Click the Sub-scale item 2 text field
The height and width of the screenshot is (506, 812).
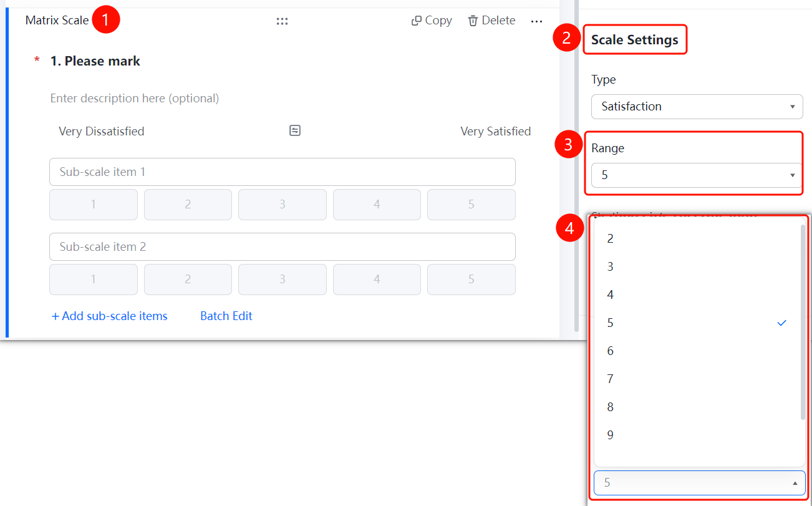pyautogui.click(x=283, y=246)
